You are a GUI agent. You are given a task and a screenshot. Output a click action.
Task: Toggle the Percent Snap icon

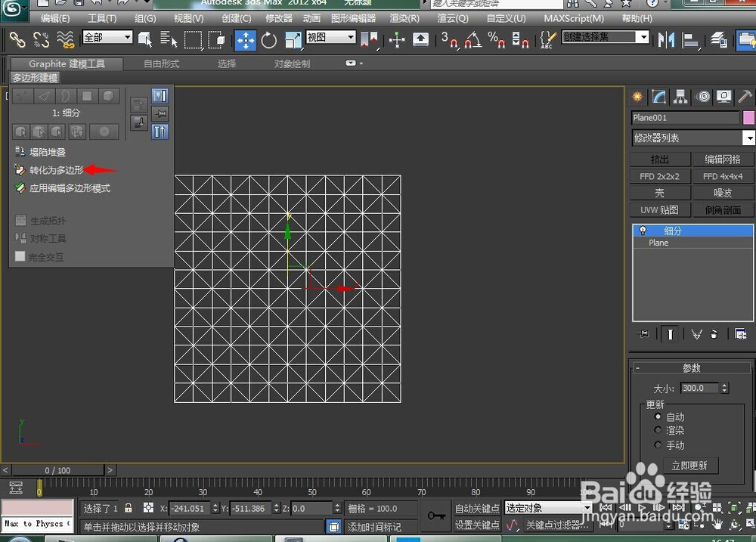pyautogui.click(x=496, y=39)
